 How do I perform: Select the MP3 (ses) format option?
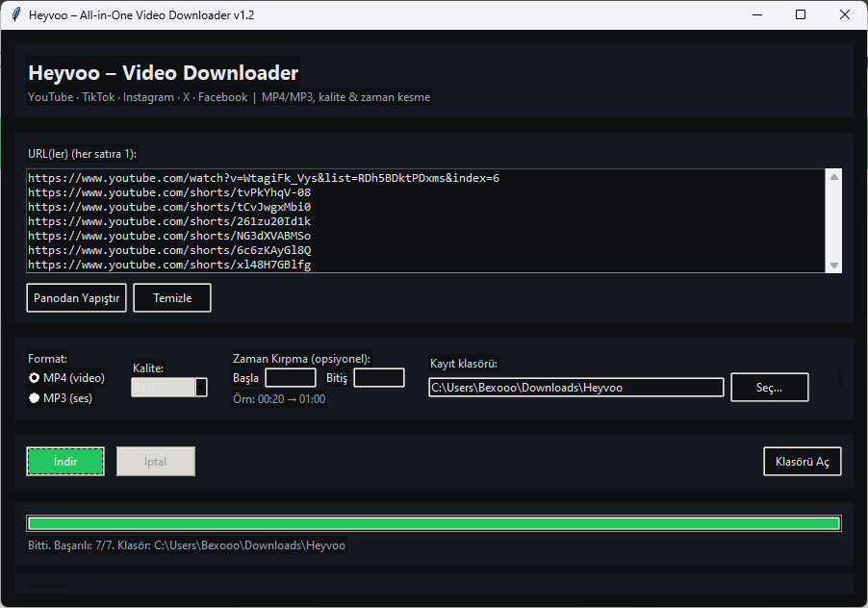pos(61,397)
